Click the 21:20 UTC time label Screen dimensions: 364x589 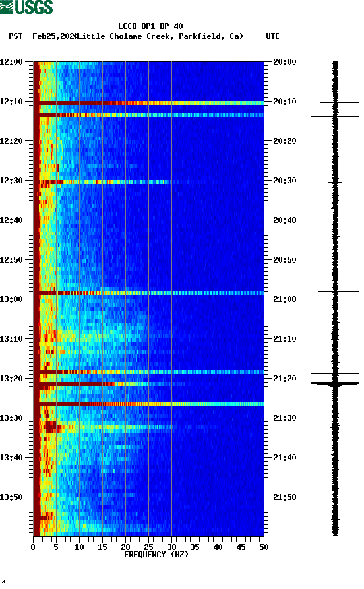pos(285,379)
